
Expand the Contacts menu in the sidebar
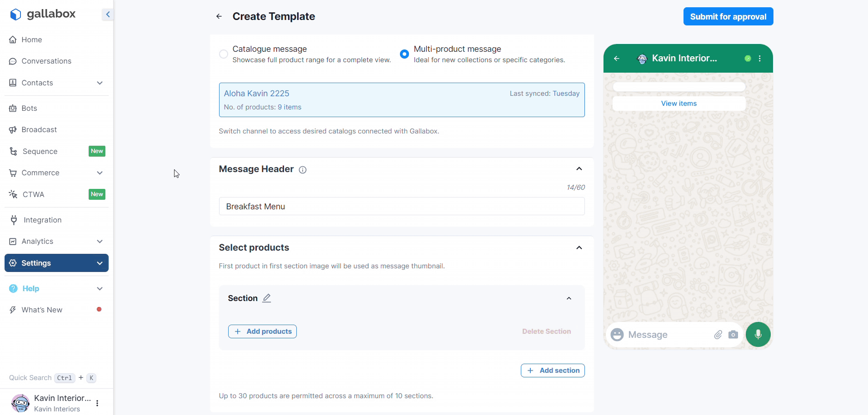coord(100,83)
